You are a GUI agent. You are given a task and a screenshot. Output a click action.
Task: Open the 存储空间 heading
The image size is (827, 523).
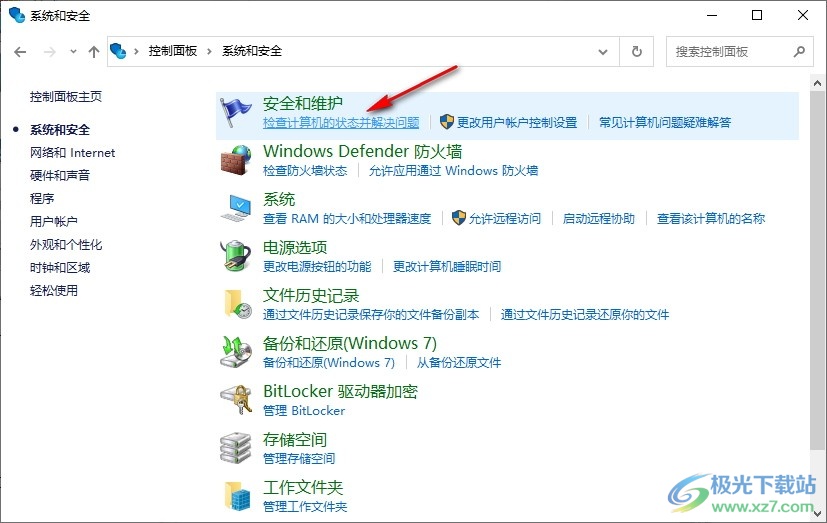point(295,439)
